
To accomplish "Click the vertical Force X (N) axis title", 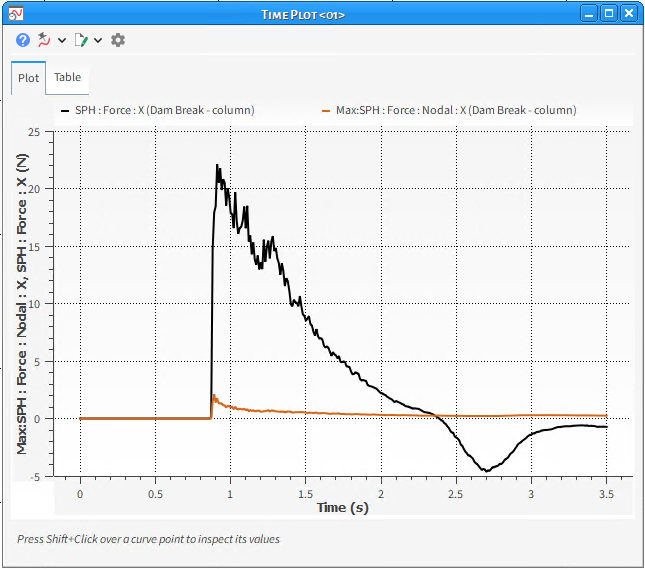I will coord(21,304).
